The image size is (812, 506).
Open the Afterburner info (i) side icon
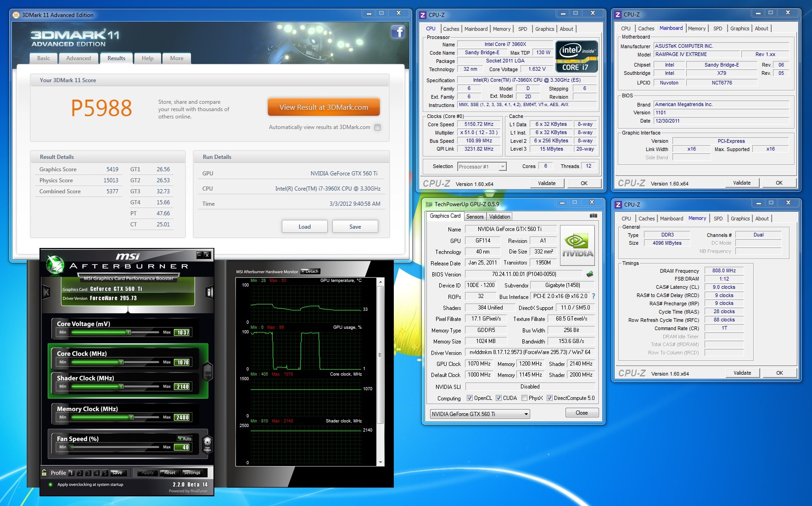pos(209,292)
